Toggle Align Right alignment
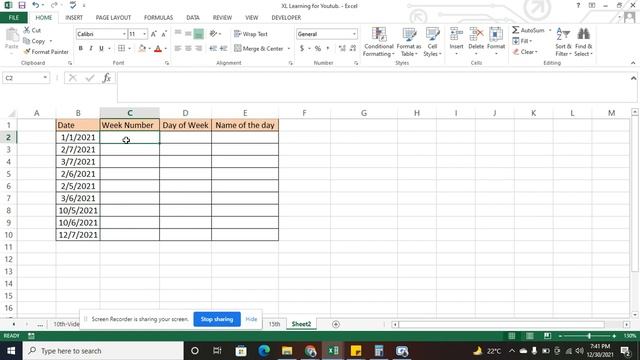Screen dimensions: 640x360 [x=198, y=49]
